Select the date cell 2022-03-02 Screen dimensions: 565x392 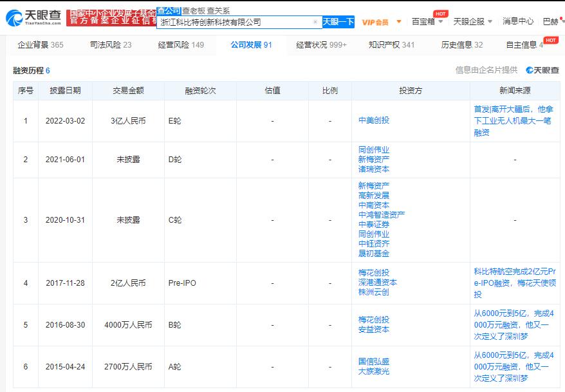(x=65, y=121)
